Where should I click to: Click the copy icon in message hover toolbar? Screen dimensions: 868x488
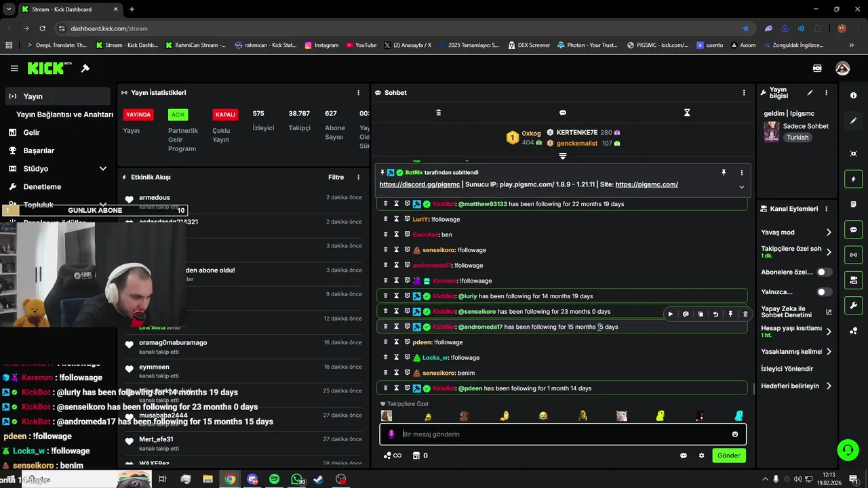coord(701,314)
